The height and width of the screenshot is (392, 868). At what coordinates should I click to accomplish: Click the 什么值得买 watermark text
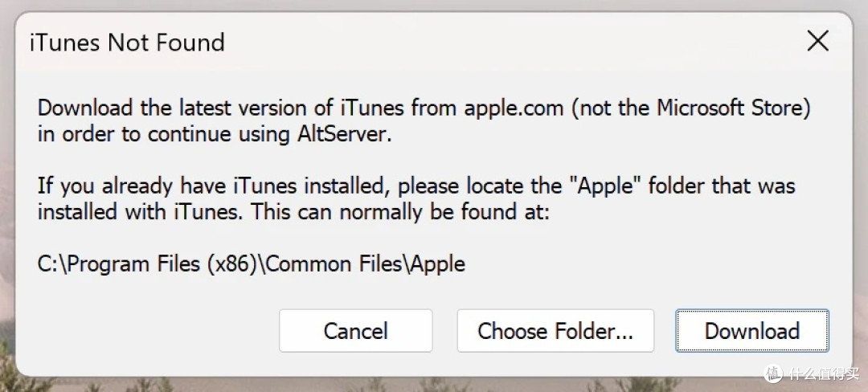click(824, 374)
